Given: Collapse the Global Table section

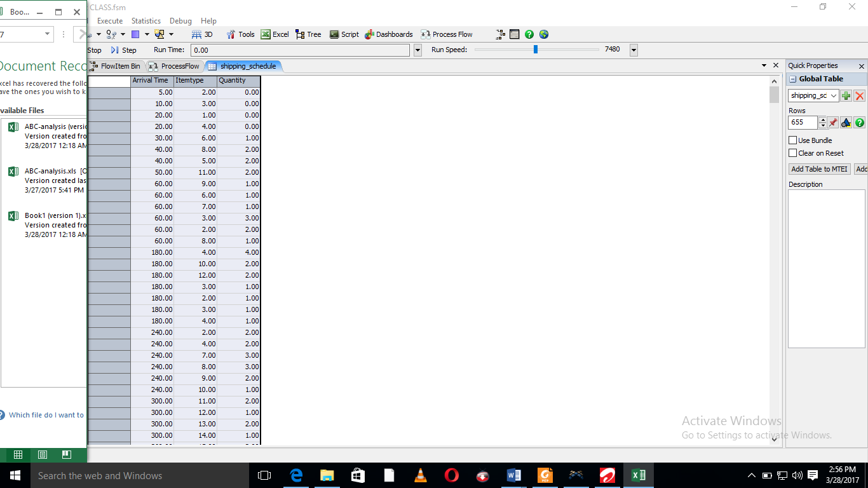Looking at the screenshot, I should coord(792,79).
